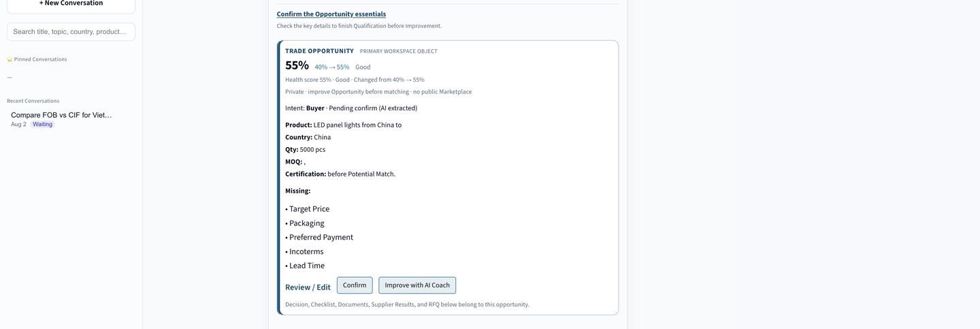Click the Recent Conversations section label

coord(33,101)
